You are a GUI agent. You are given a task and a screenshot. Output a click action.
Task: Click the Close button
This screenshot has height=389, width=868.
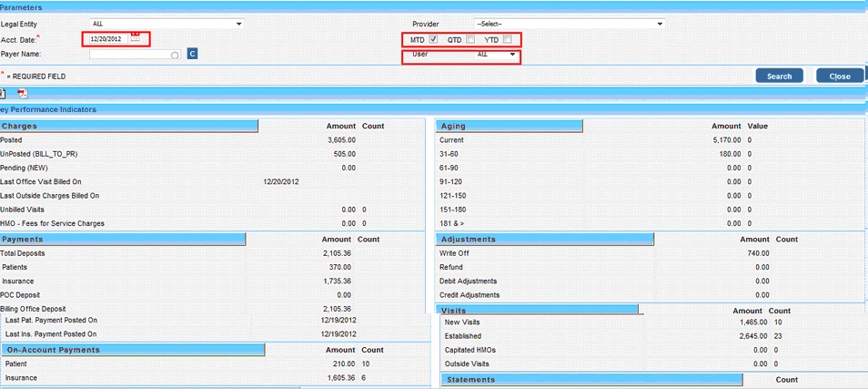839,76
